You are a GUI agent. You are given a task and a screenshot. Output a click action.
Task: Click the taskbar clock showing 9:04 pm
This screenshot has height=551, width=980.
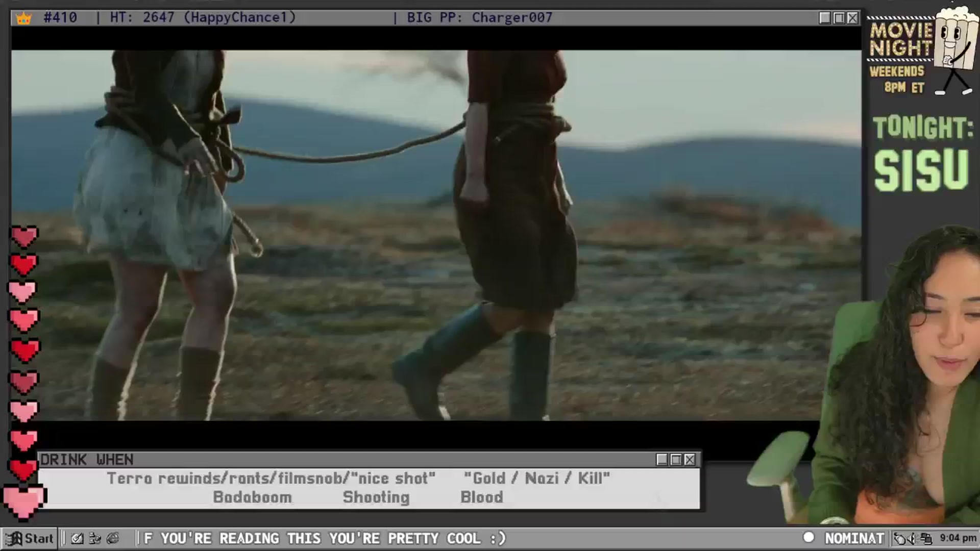click(958, 538)
